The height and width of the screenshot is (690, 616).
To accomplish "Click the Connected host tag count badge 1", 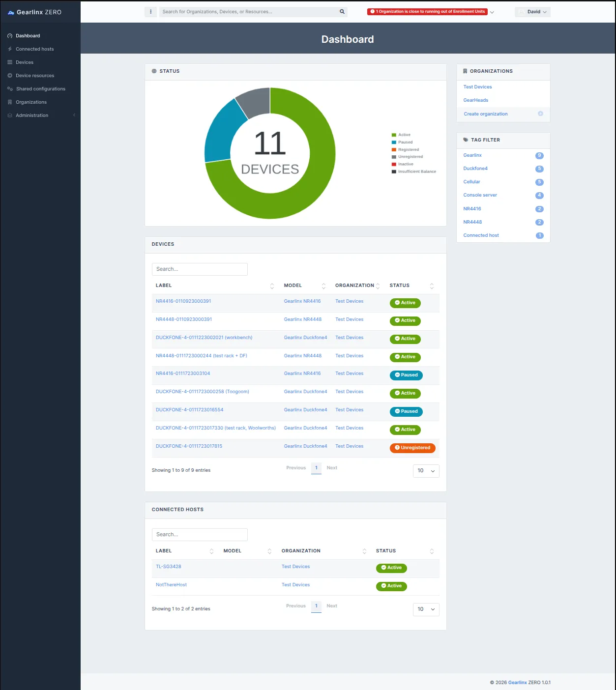I will (539, 236).
